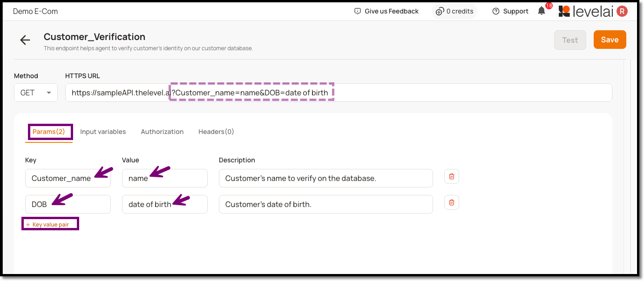The image size is (644, 281).
Task: Add a new Key value pair
Action: [47, 225]
